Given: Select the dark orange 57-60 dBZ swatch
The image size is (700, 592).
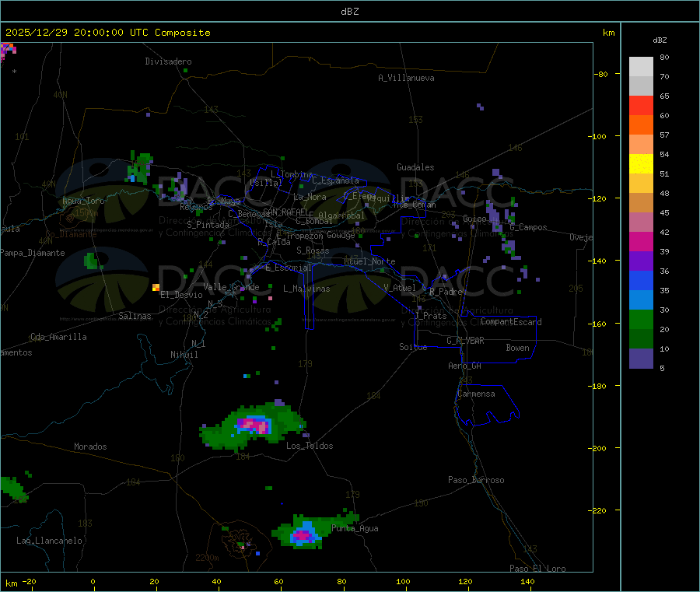Looking at the screenshot, I should (641, 125).
